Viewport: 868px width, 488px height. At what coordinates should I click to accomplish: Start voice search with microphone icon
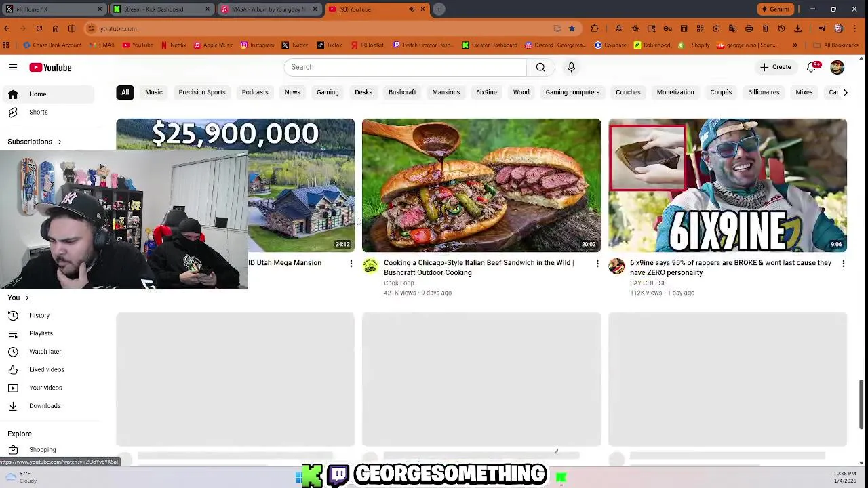coord(571,67)
